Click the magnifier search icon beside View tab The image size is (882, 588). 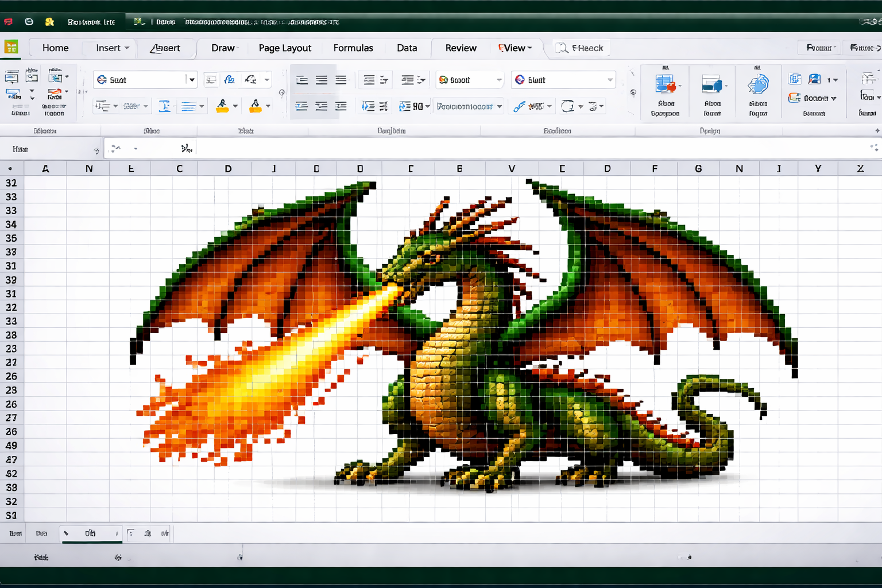562,48
